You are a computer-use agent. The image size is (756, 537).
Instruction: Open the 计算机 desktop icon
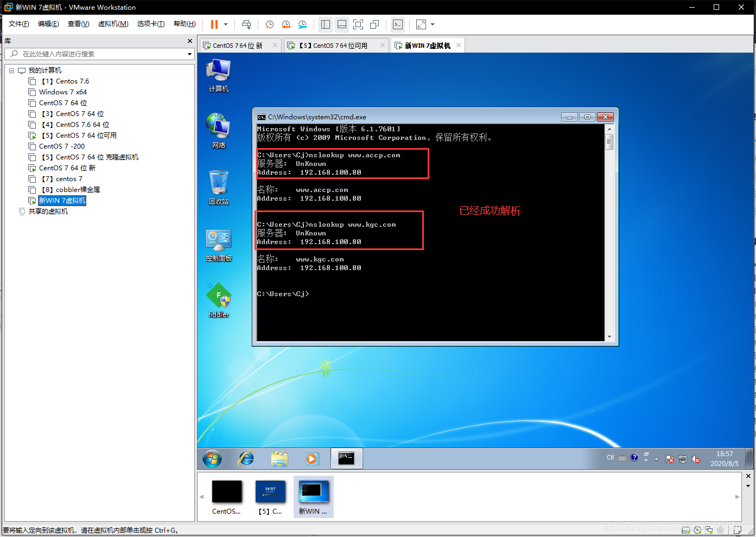point(219,75)
